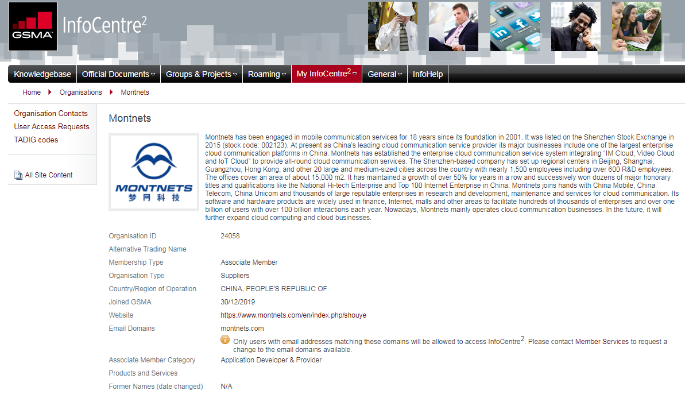This screenshot has height=398, width=685.
Task: Open the My InfoCentre menu tab
Action: (327, 74)
